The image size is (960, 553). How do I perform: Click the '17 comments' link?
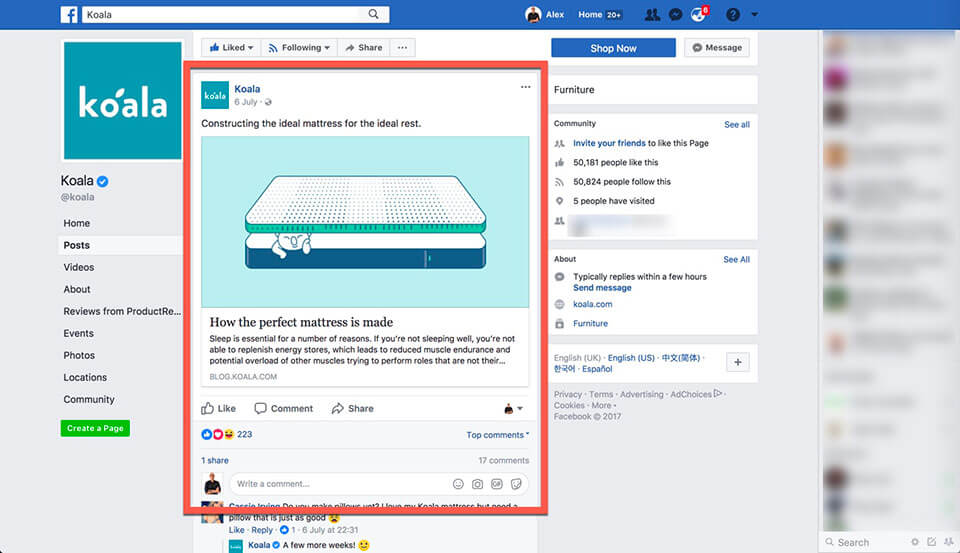coord(504,461)
